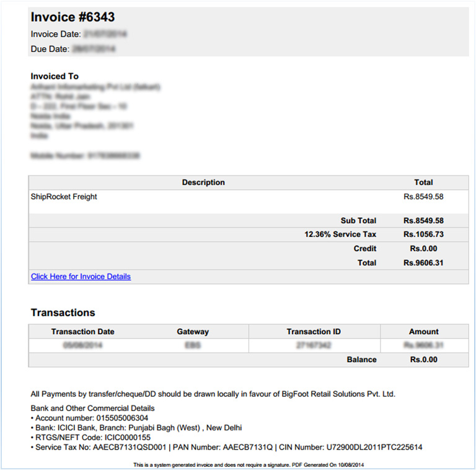Click the Sub Total label
The height and width of the screenshot is (470, 476).
pyautogui.click(x=358, y=221)
